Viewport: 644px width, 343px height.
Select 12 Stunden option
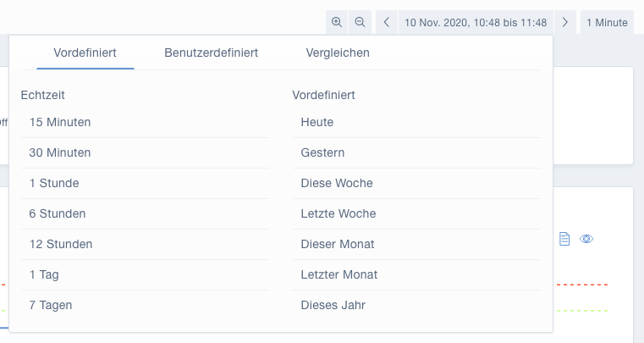(145, 244)
